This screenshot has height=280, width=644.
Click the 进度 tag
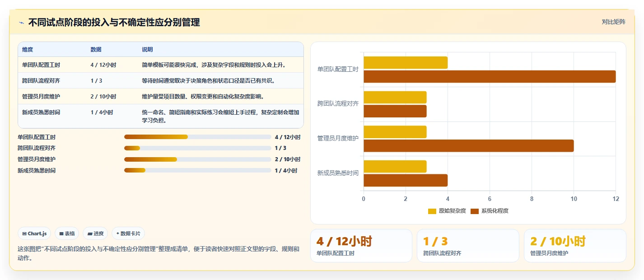[95, 233]
